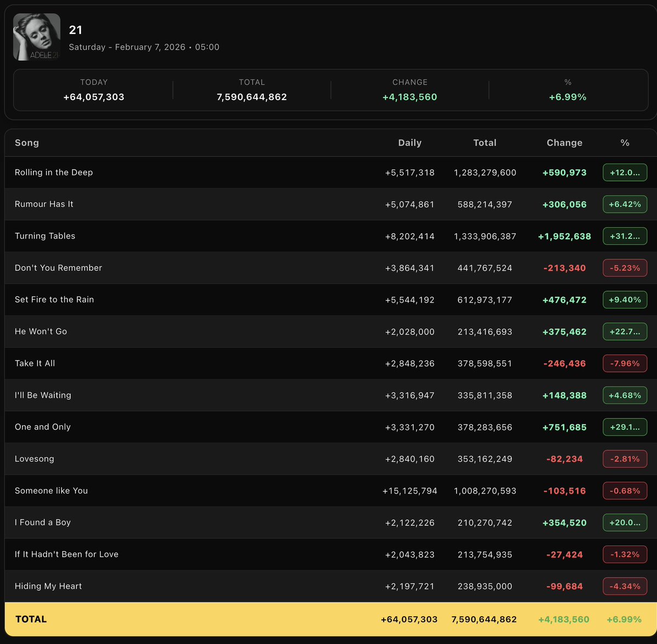Click the Song column header
657x644 pixels.
click(27, 143)
